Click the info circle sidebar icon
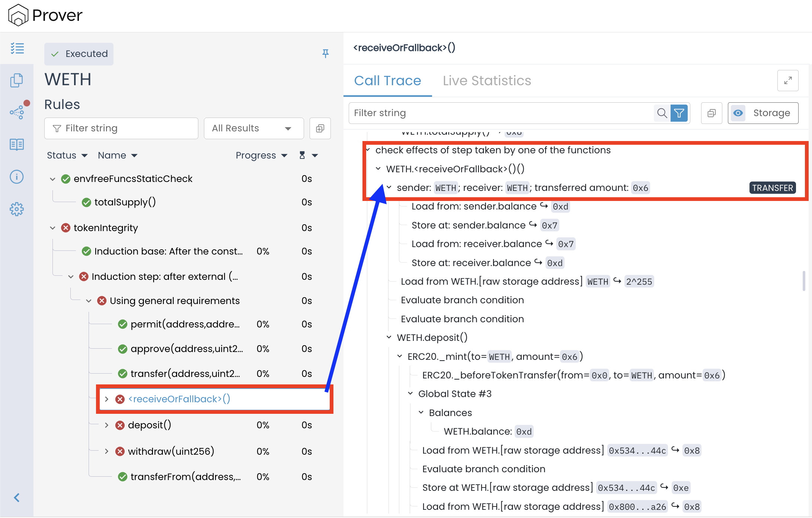The height and width of the screenshot is (518, 812). point(17,177)
